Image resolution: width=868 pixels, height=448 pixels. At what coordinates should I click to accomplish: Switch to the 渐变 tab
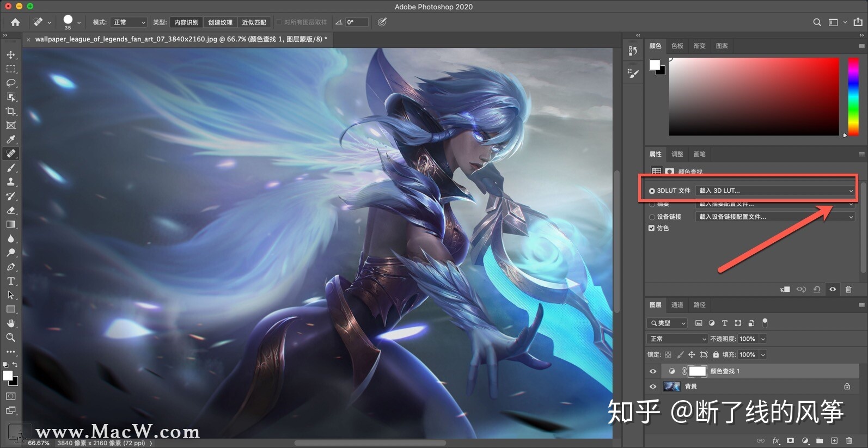pos(700,46)
